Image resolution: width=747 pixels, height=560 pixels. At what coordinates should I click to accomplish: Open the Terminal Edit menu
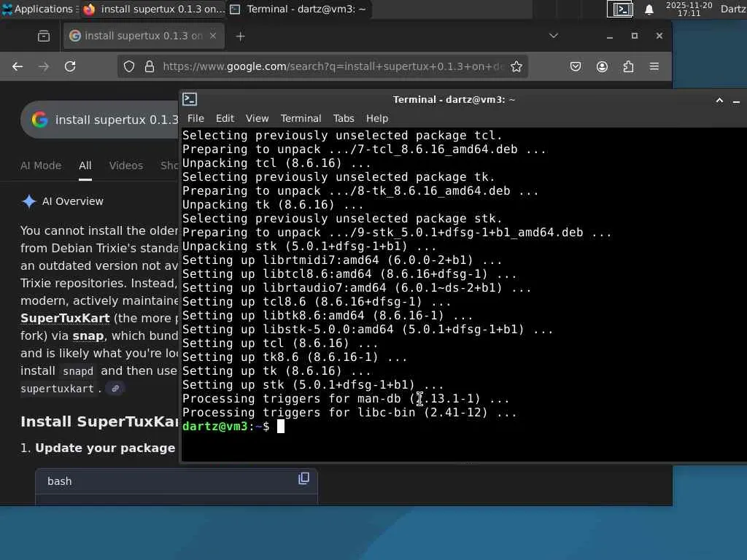click(225, 119)
